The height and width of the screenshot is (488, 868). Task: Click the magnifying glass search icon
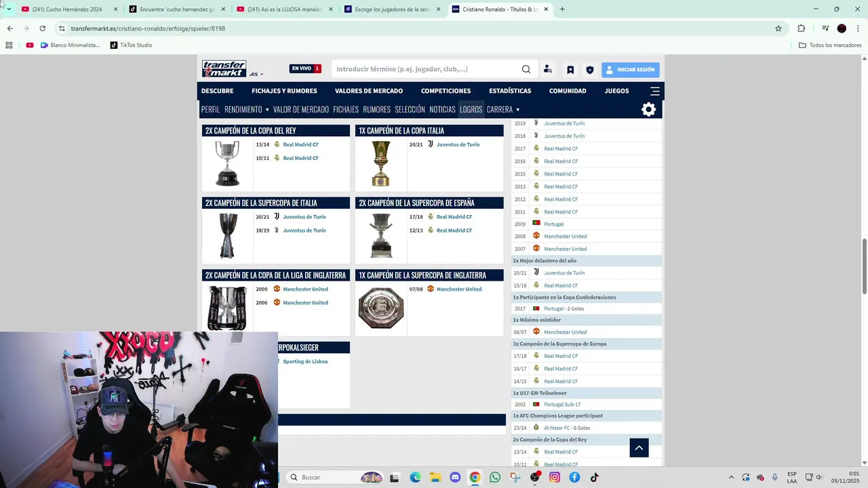(x=526, y=69)
